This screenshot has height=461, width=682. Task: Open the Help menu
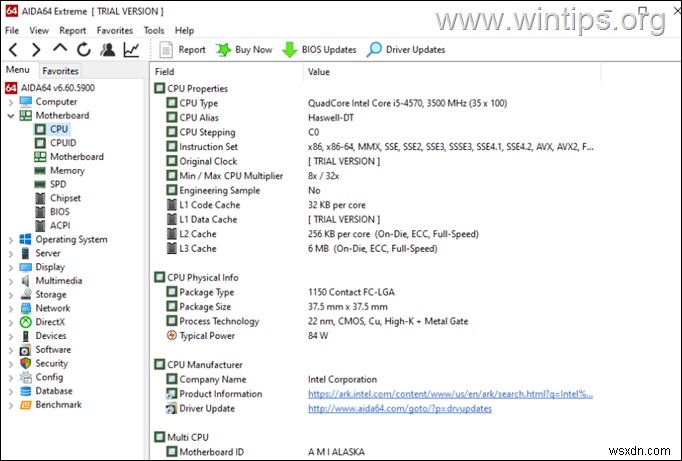pos(184,30)
